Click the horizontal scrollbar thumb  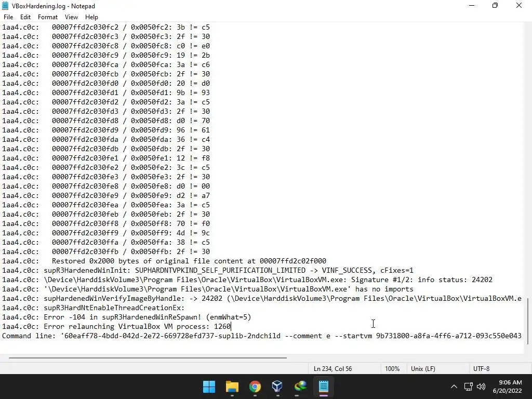148,357
